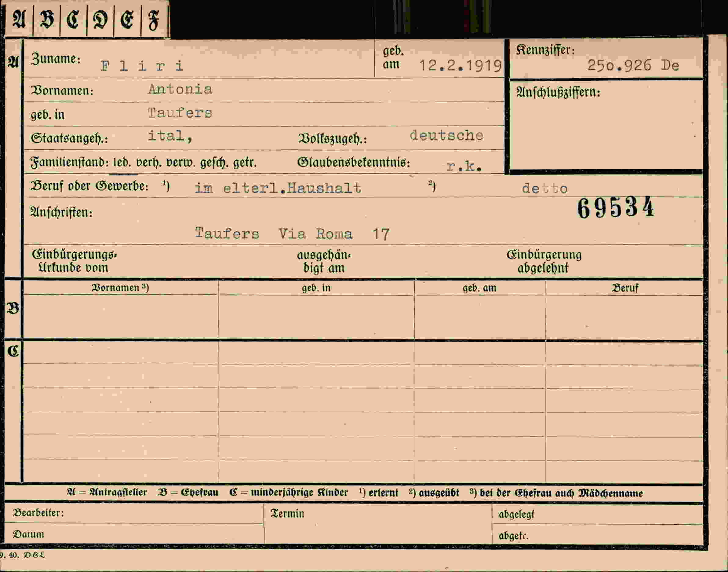Click the legend text 'C = minderjährige Kinder'
This screenshot has width=728, height=572.
pos(289,493)
